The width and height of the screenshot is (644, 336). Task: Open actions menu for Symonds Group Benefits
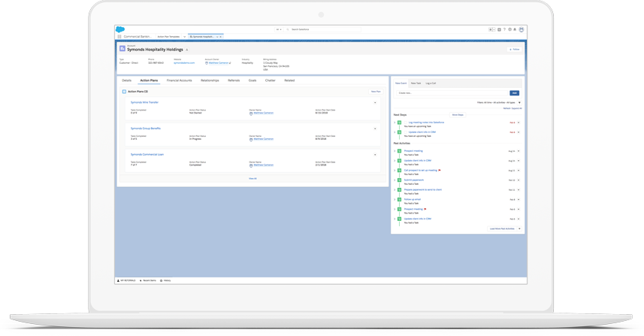[375, 129]
